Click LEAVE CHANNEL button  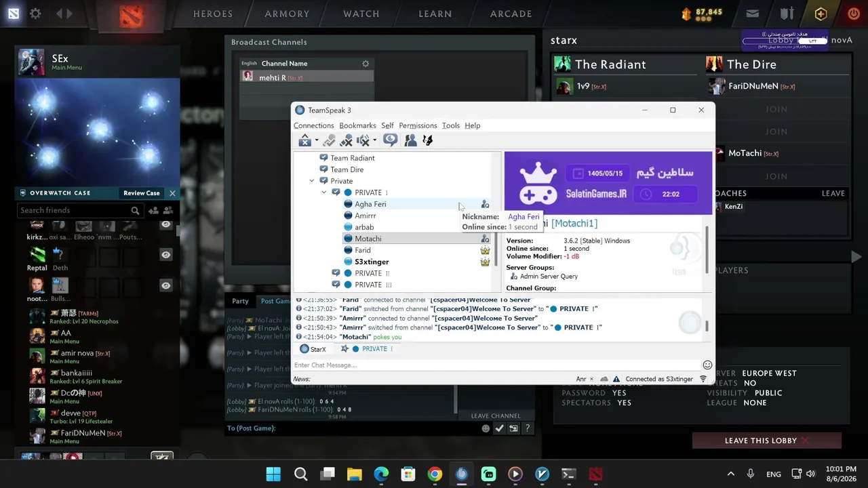pos(496,416)
